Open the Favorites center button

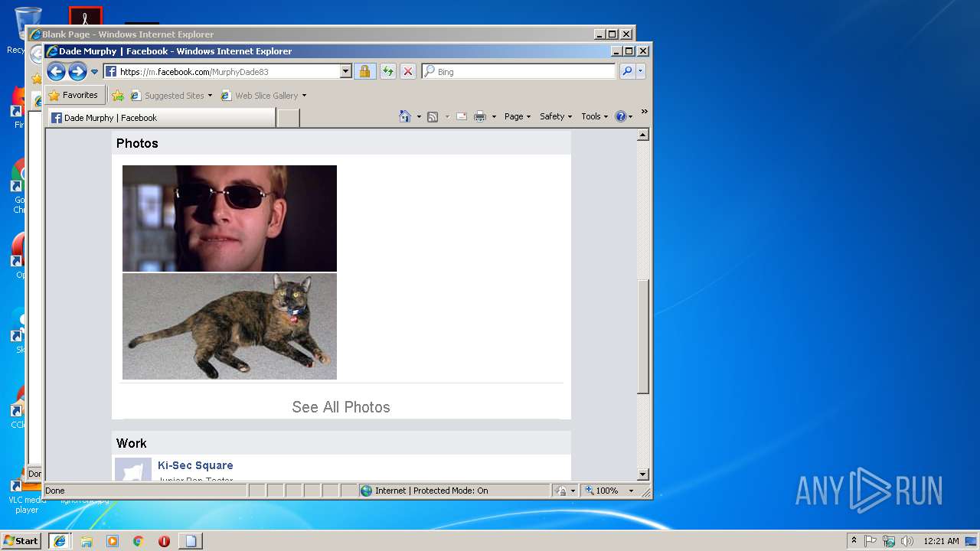[x=75, y=96]
